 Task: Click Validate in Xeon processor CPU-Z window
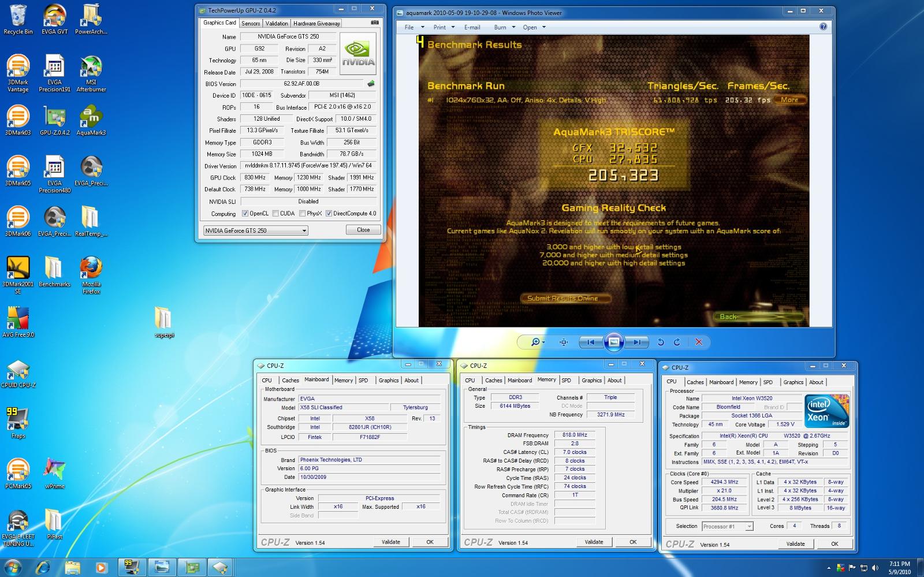[x=795, y=544]
